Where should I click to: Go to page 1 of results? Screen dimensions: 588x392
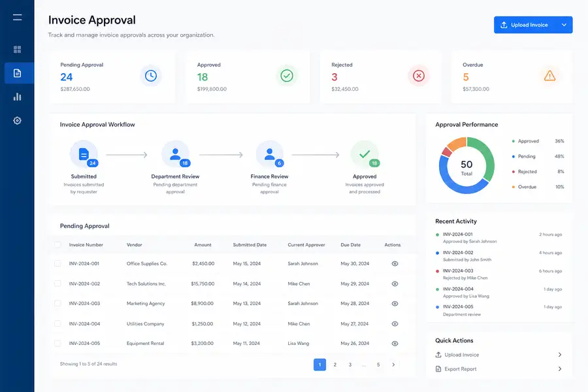click(320, 365)
